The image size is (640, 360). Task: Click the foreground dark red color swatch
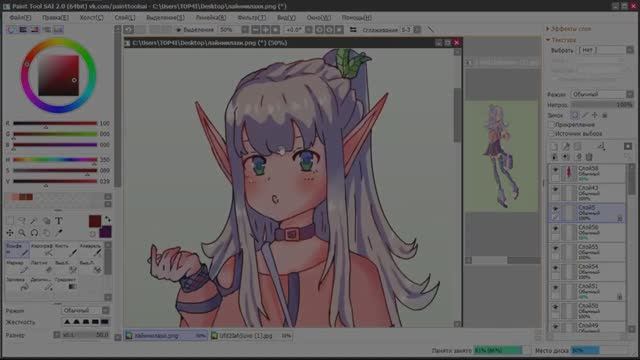(95, 221)
